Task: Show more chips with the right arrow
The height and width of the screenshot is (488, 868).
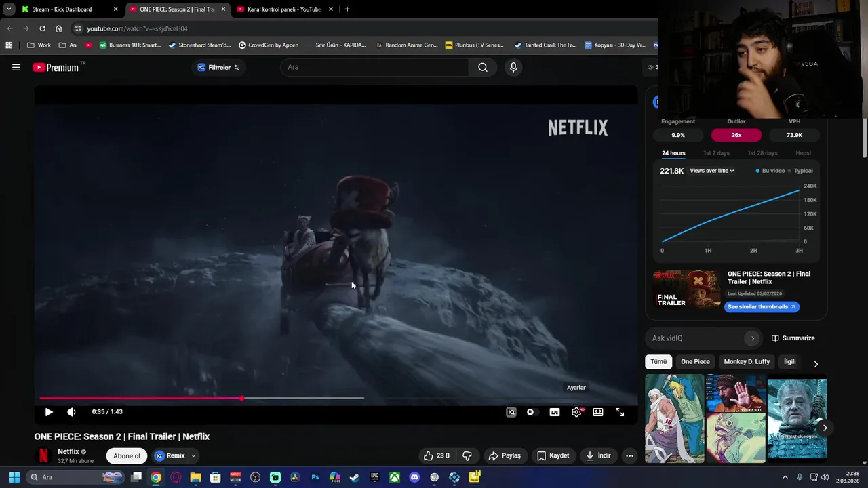Action: (816, 363)
